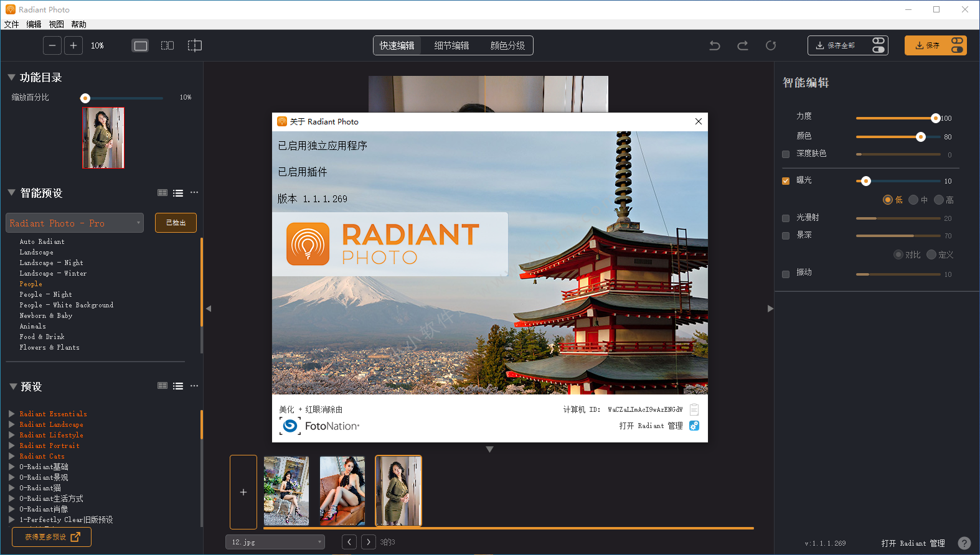Open the 视图 menu
This screenshot has width=980, height=555.
tap(56, 24)
